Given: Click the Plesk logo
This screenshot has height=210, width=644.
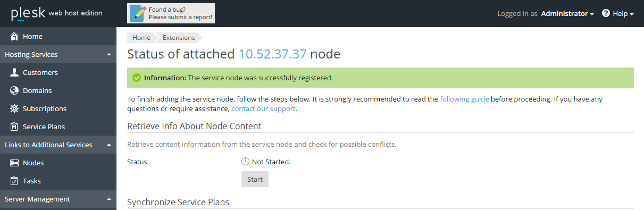Looking at the screenshot, I should tap(26, 13).
